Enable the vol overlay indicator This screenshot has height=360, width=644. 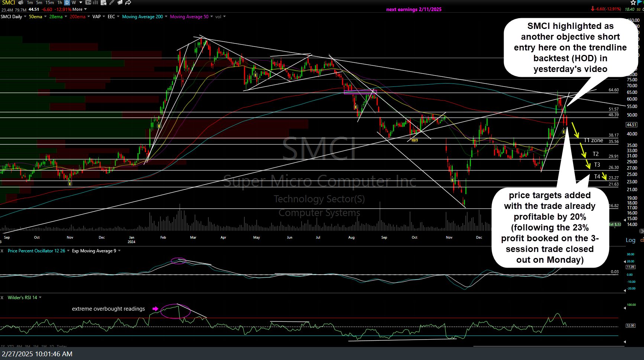click(x=219, y=17)
